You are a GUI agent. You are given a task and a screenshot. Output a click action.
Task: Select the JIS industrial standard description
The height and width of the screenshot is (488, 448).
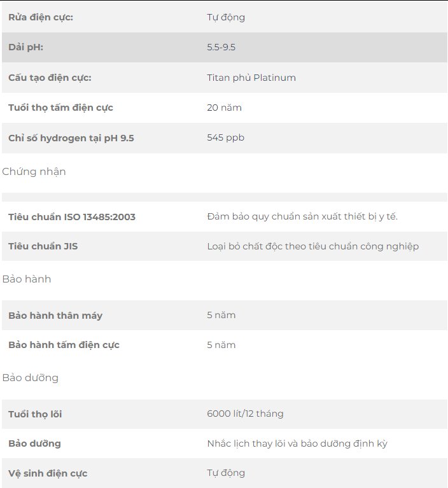point(312,246)
